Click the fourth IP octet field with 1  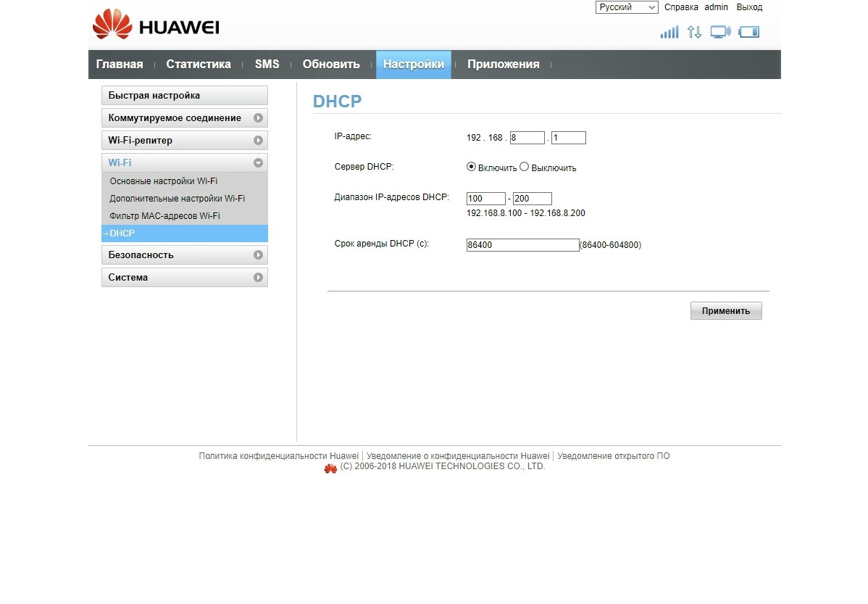pyautogui.click(x=569, y=138)
